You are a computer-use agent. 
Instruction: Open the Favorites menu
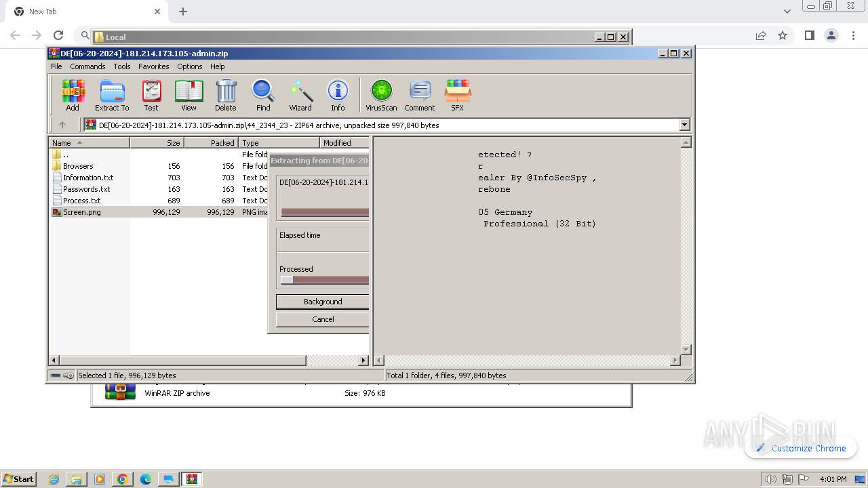point(154,66)
